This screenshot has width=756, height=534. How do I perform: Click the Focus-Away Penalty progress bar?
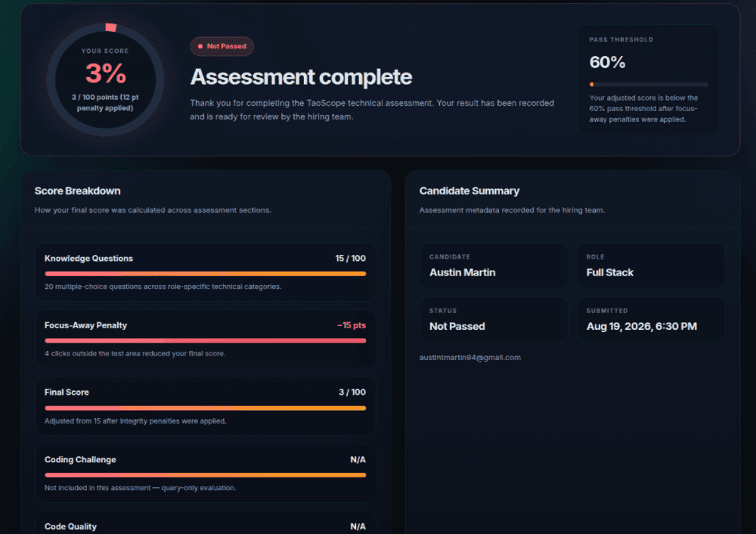[x=206, y=340]
